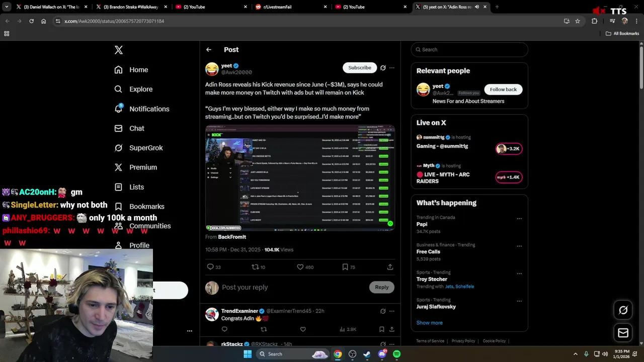The image size is (644, 362).
Task: Open Chrome three-dot menu
Action: 636,21
